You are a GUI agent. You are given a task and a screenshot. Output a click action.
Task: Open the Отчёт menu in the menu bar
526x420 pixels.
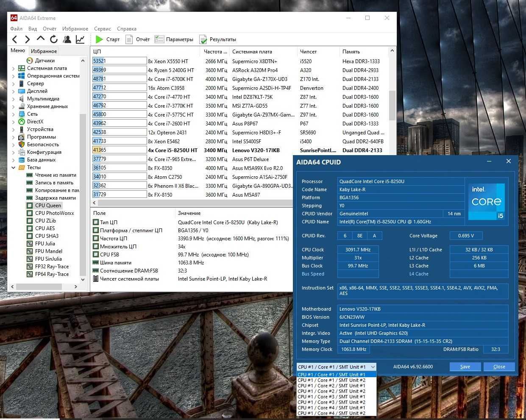coord(50,29)
